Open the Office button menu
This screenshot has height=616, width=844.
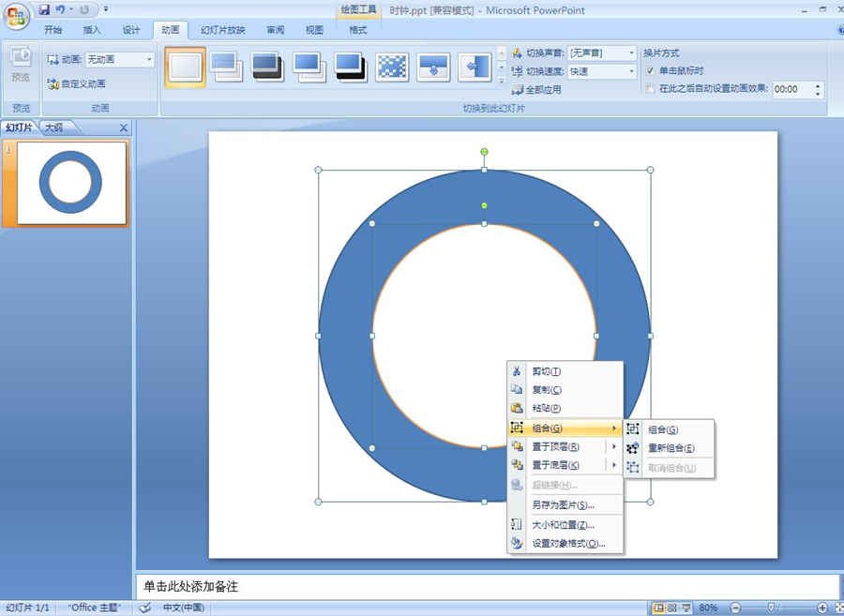[x=16, y=16]
